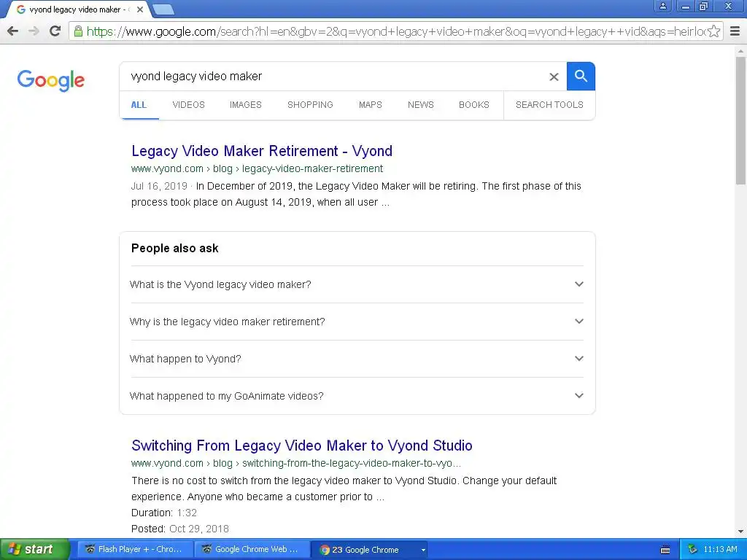Viewport: 747px width, 560px height.
Task: Click the 'Jul 16, 2019' date text
Action: point(159,186)
